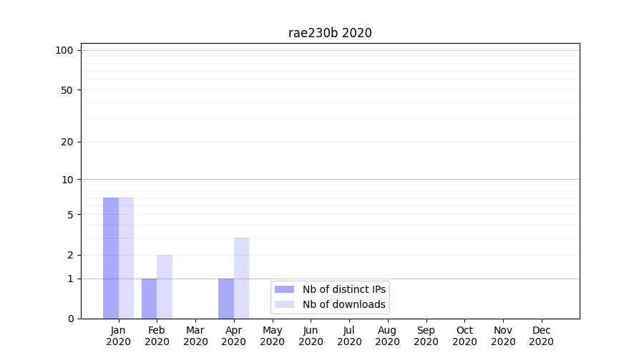The image size is (644, 358).
Task: Select the January downloads bar
Action: point(127,258)
